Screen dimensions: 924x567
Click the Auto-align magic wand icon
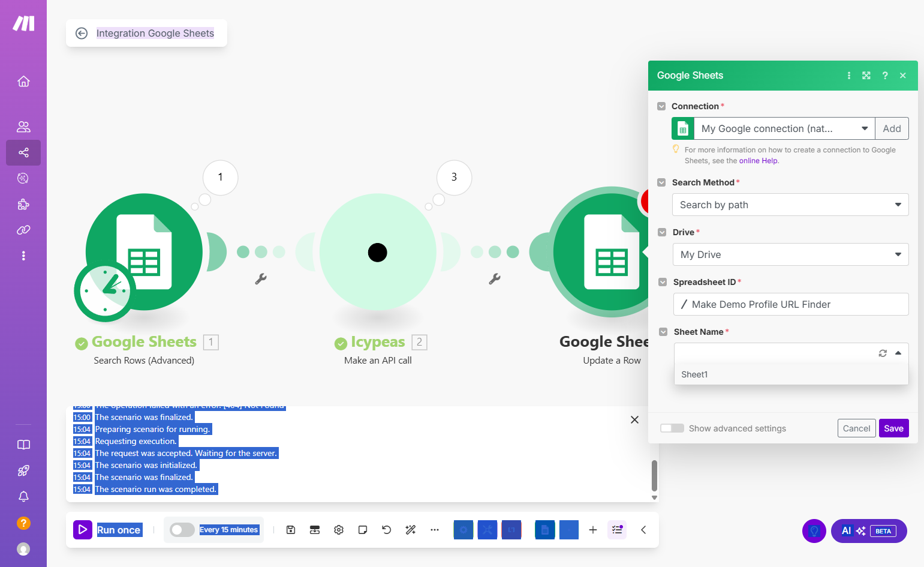point(411,530)
